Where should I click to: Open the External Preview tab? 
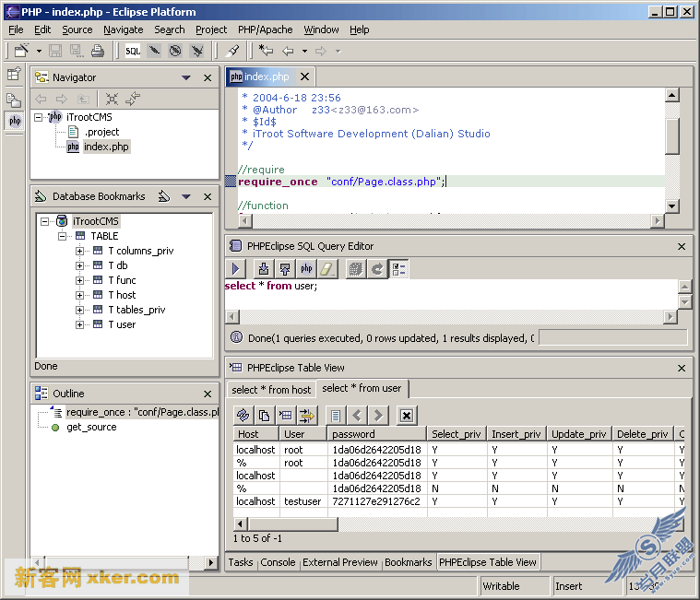(340, 562)
